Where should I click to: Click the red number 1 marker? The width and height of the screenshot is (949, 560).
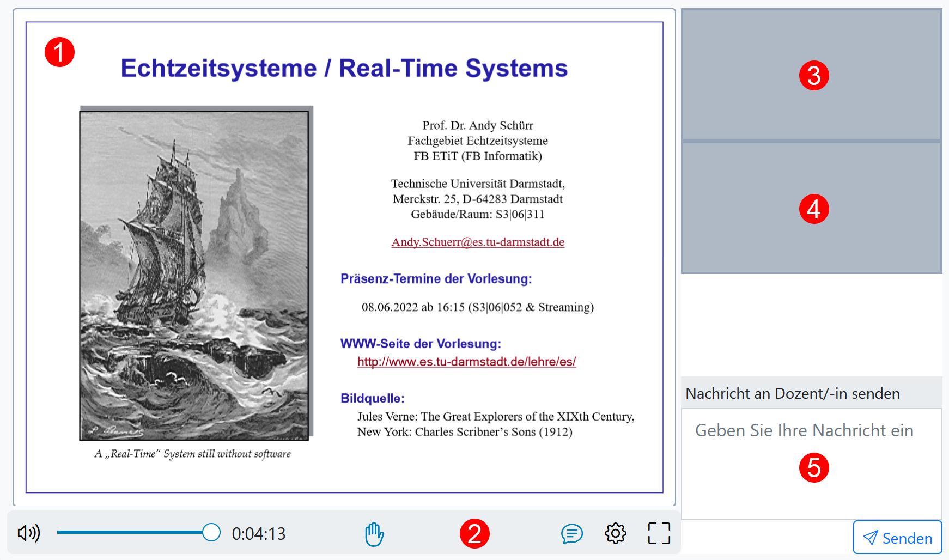pos(59,52)
